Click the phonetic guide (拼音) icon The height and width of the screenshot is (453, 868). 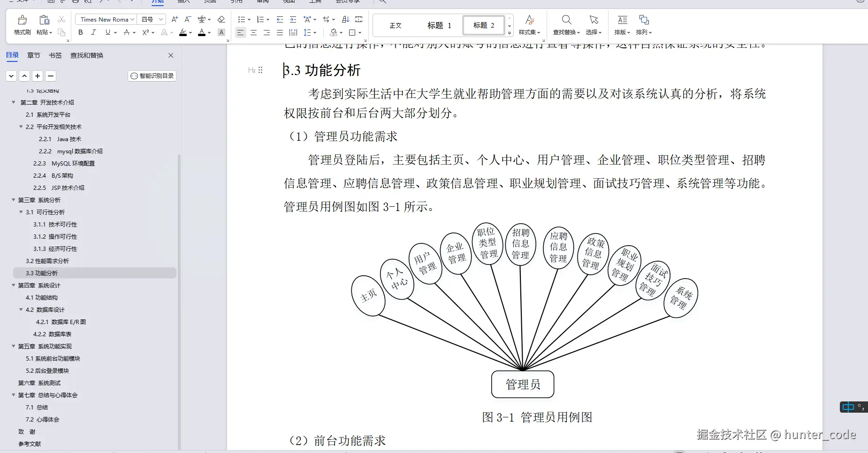(201, 19)
